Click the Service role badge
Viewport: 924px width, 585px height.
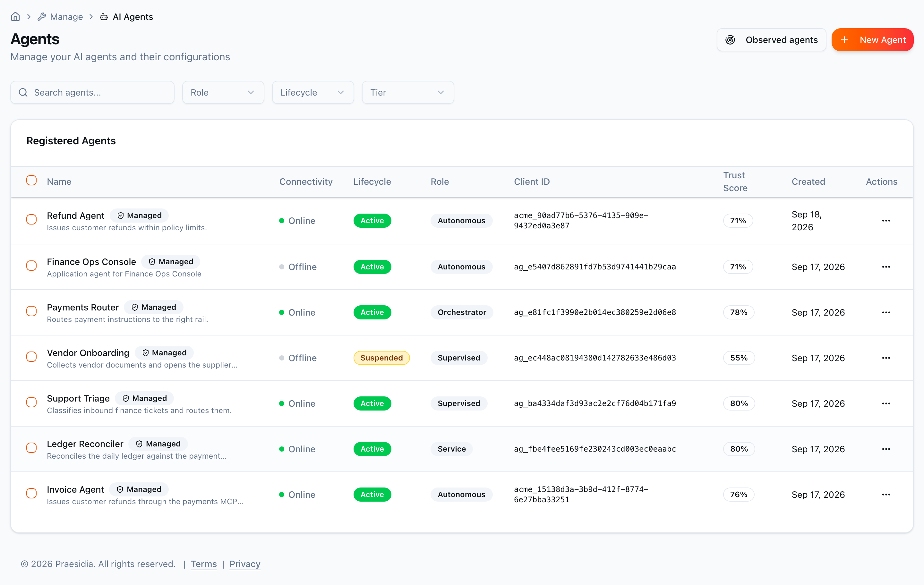(452, 449)
